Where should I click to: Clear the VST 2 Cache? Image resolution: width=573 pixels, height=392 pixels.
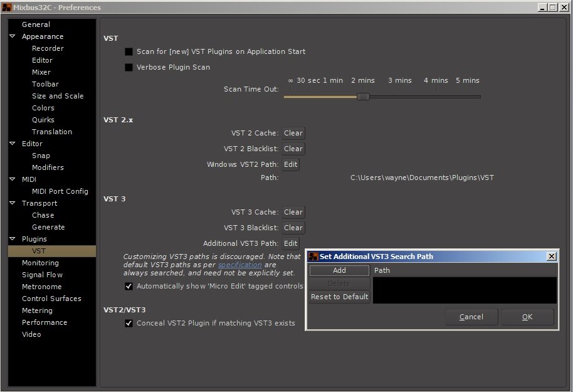click(x=293, y=133)
